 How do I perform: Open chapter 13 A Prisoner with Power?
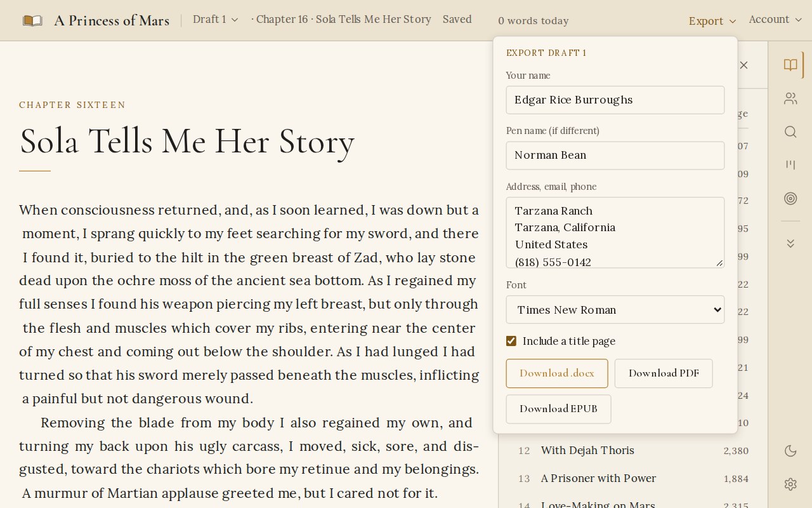pos(633,479)
